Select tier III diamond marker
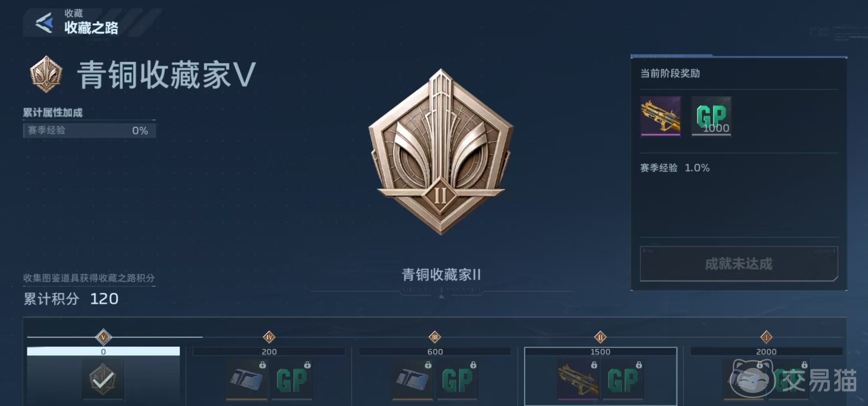 435,337
